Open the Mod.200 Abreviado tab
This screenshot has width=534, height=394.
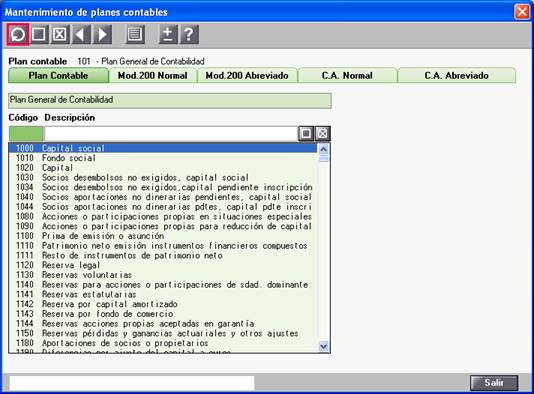(247, 76)
